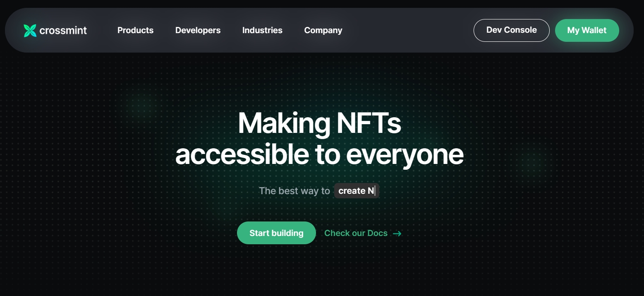Expand the Company navigation menu
The image size is (644, 296).
[x=323, y=30]
